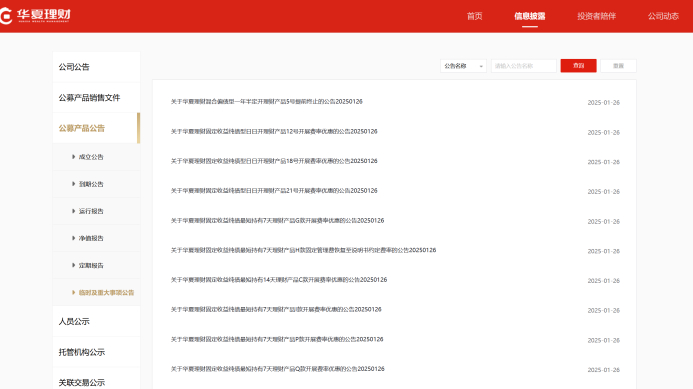693x389 pixels.
Task: Open the 日日开理财产品18号 fee discount announcement
Action: click(x=274, y=161)
